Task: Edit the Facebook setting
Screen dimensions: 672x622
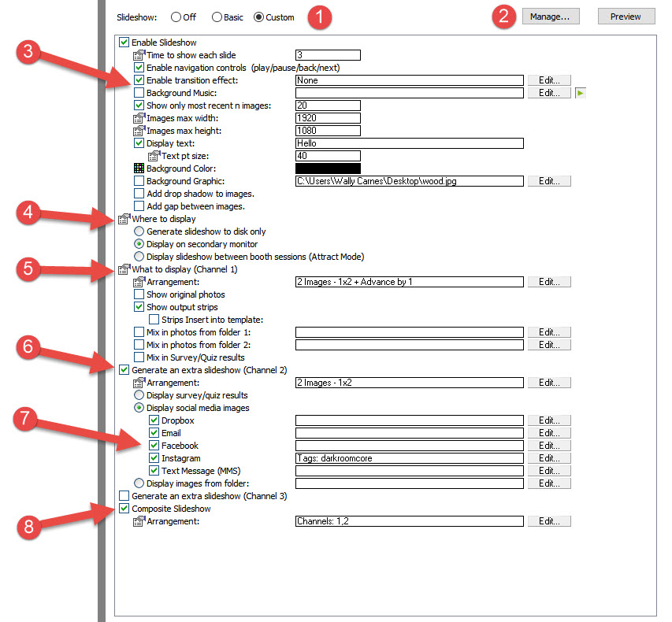Action: (549, 446)
